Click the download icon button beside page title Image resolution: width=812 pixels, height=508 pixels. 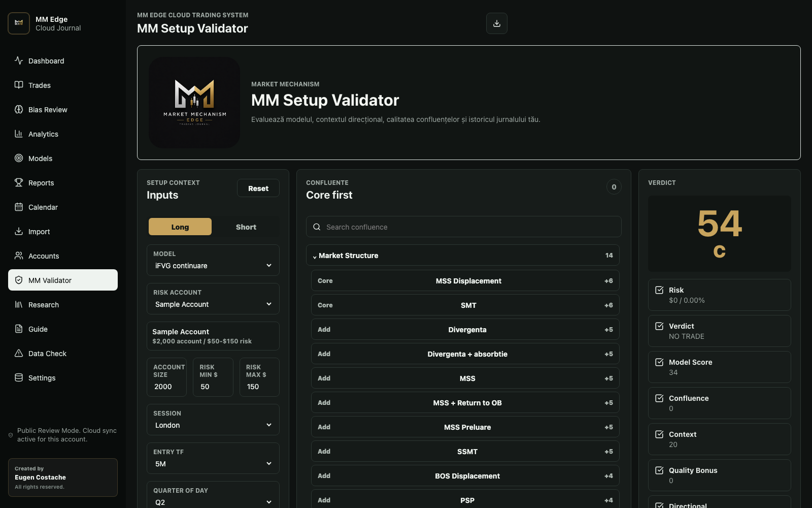coord(497,23)
